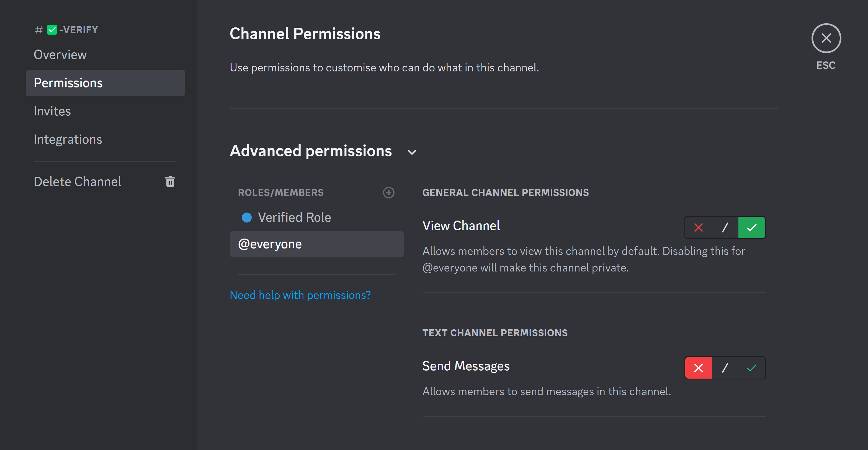Viewport: 868px width, 450px height.
Task: Switch to the Invites tab
Action: pyautogui.click(x=52, y=111)
